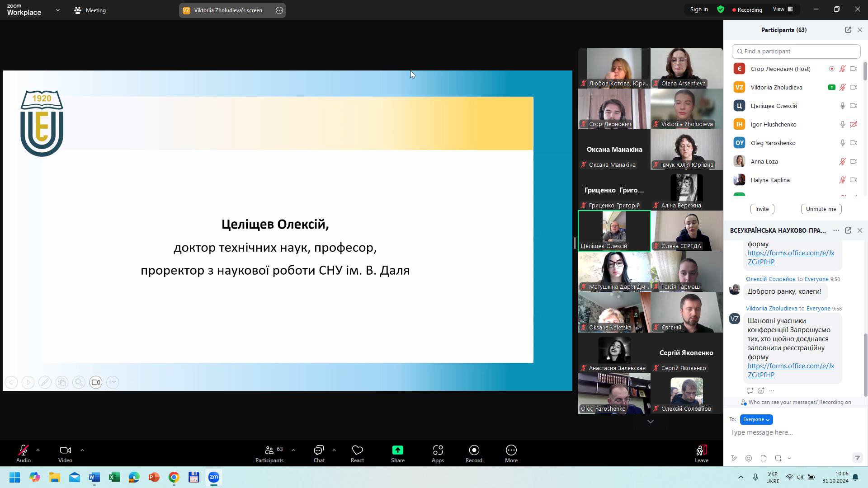Viewport: 868px width, 488px height.
Task: Open the forms.office.com link in the first chat message
Action: pos(791,258)
